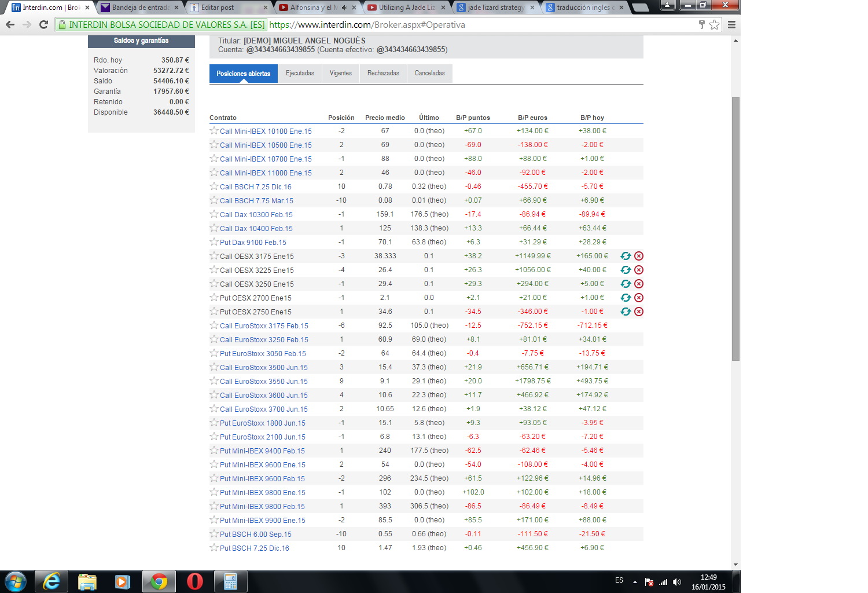Viewport: 868px width, 593px height.
Task: Switch to the Ejecutadas tab
Action: pos(300,74)
